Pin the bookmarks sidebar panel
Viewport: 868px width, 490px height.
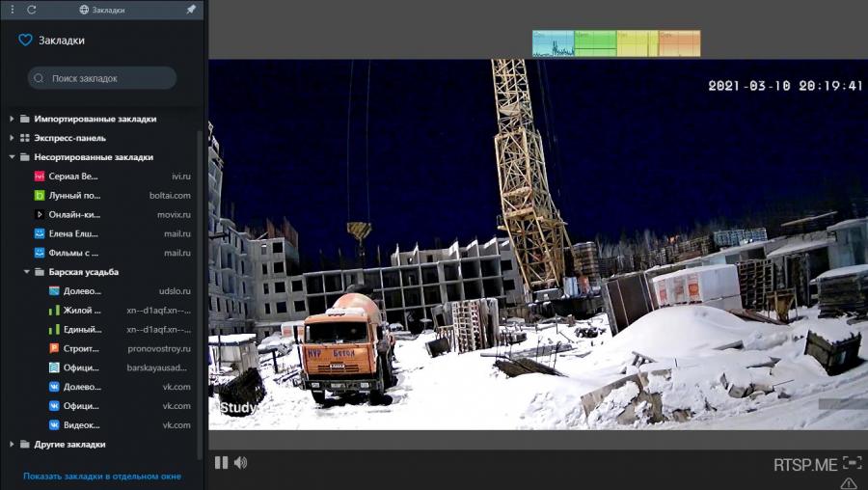coord(191,9)
